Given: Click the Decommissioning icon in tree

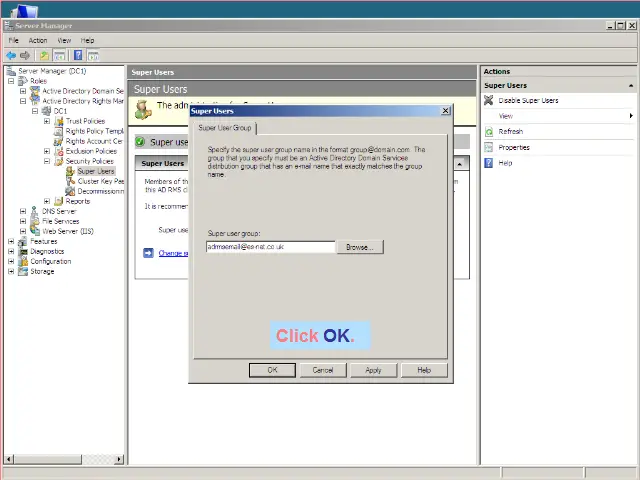Looking at the screenshot, I should pyautogui.click(x=71, y=191).
